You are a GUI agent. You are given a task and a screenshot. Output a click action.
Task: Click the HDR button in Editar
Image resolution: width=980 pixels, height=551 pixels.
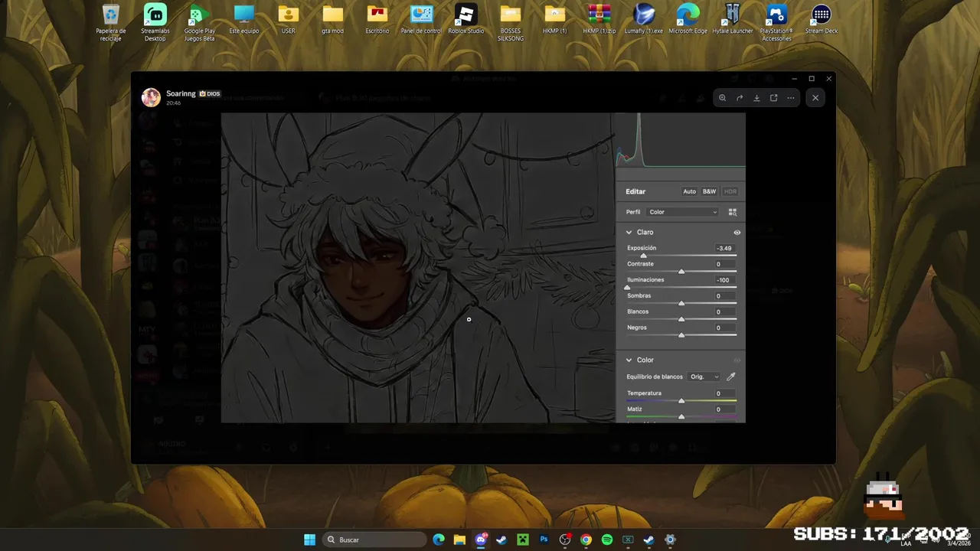(x=730, y=191)
